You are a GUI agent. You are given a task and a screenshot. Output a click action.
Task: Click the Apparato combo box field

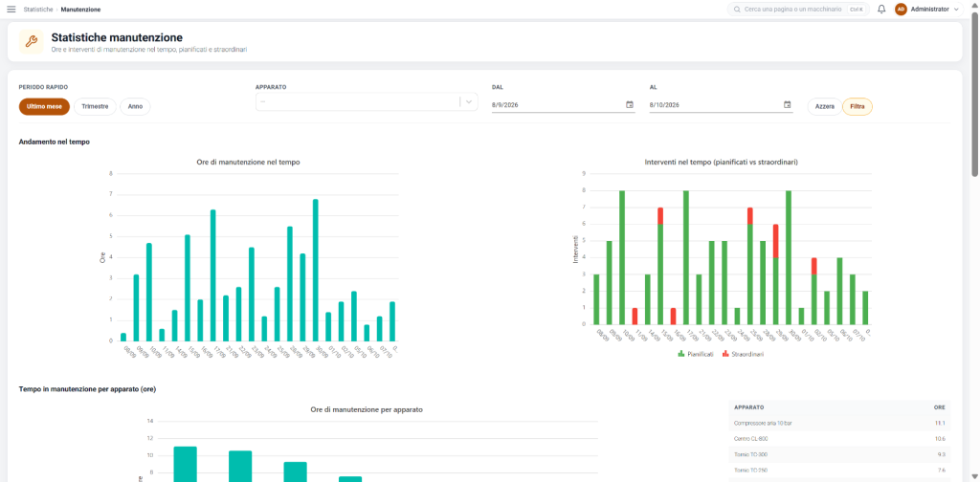click(x=367, y=101)
